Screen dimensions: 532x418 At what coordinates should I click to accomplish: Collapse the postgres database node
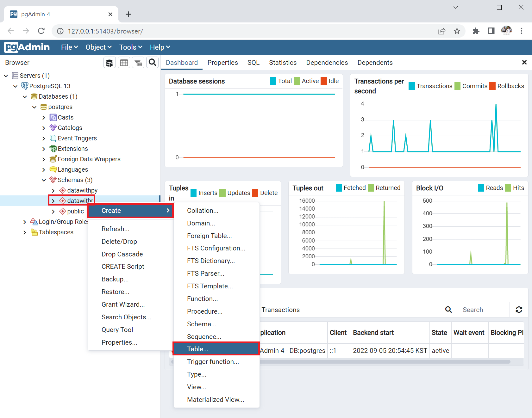point(34,107)
